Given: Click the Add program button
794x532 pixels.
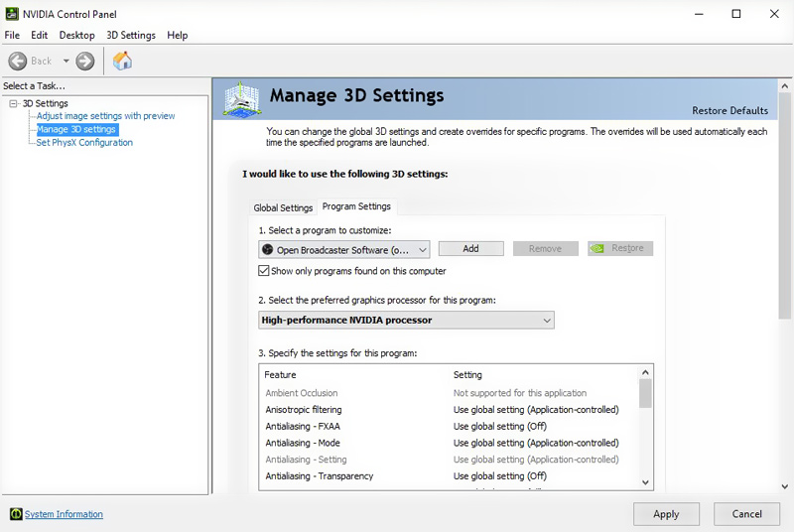Looking at the screenshot, I should click(x=470, y=249).
